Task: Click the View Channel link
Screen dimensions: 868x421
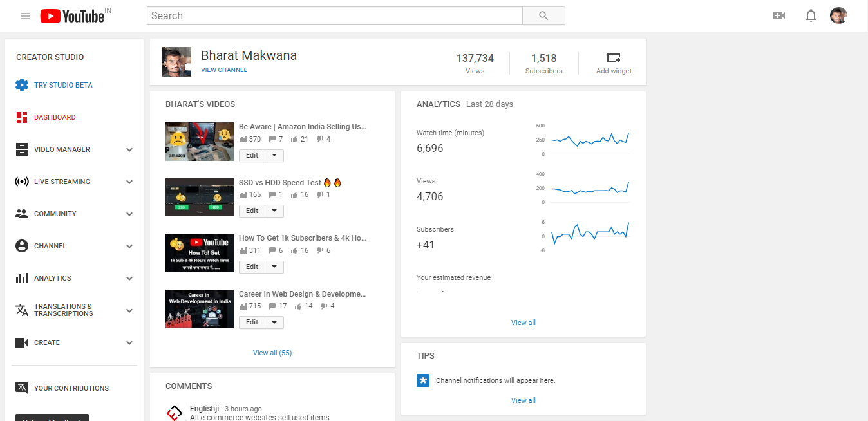Action: (x=223, y=70)
